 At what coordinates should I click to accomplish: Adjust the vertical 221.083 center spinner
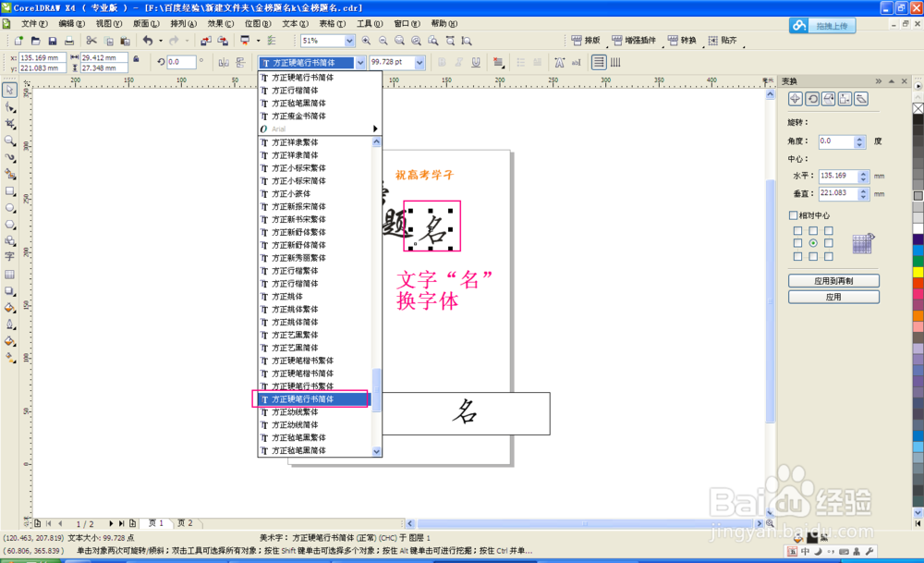pyautogui.click(x=863, y=193)
